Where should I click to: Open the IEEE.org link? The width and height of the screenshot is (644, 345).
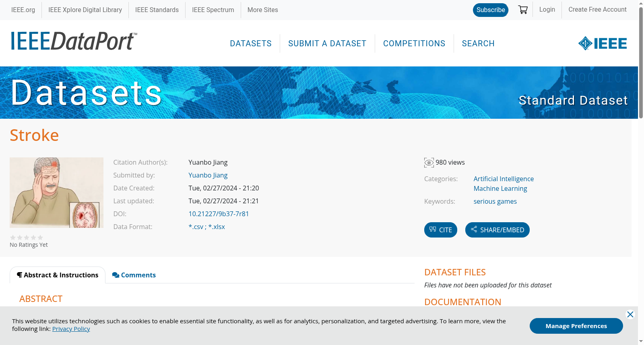tap(23, 10)
